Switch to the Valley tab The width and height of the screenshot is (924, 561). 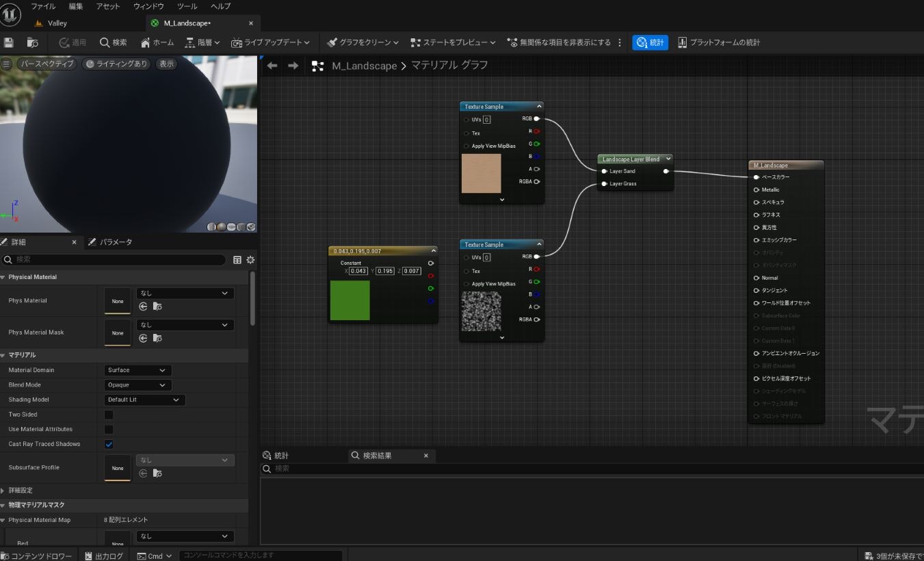tap(57, 23)
